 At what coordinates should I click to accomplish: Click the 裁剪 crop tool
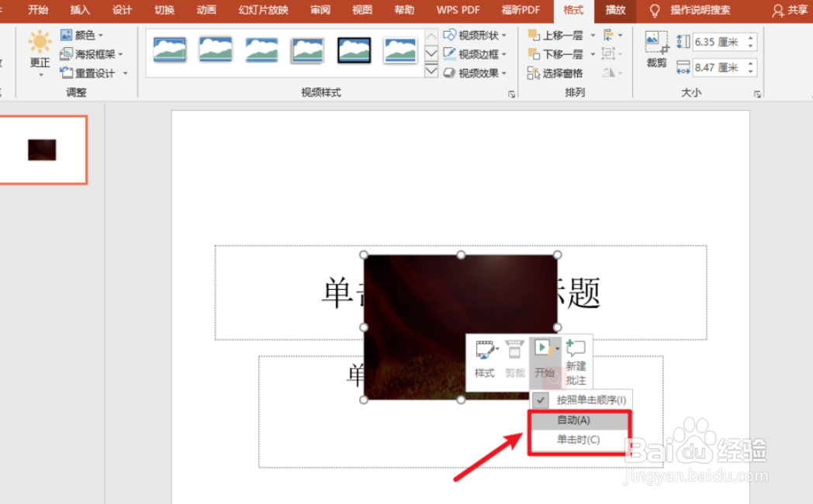[x=656, y=50]
